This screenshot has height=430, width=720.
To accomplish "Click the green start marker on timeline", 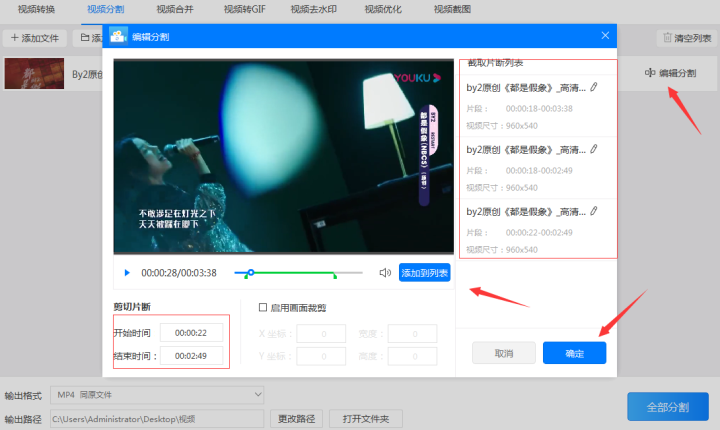I will pos(246,276).
